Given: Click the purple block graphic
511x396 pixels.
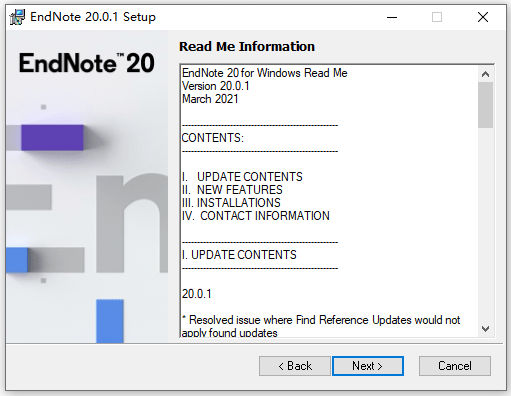Looking at the screenshot, I should tap(52, 138).
